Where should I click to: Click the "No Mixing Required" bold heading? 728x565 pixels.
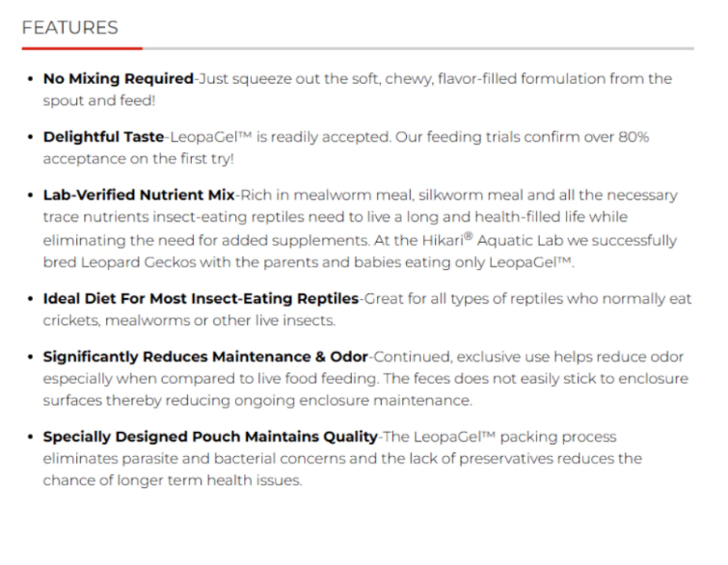pyautogui.click(x=118, y=79)
